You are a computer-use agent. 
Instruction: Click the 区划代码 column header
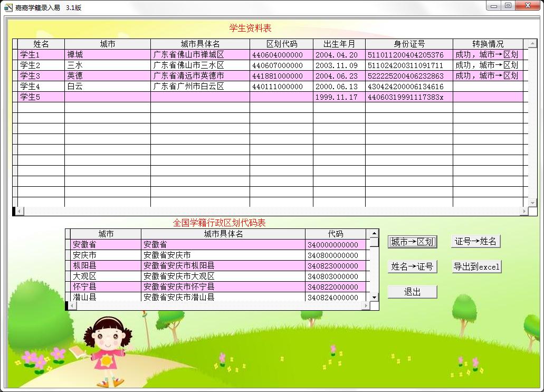(281, 44)
